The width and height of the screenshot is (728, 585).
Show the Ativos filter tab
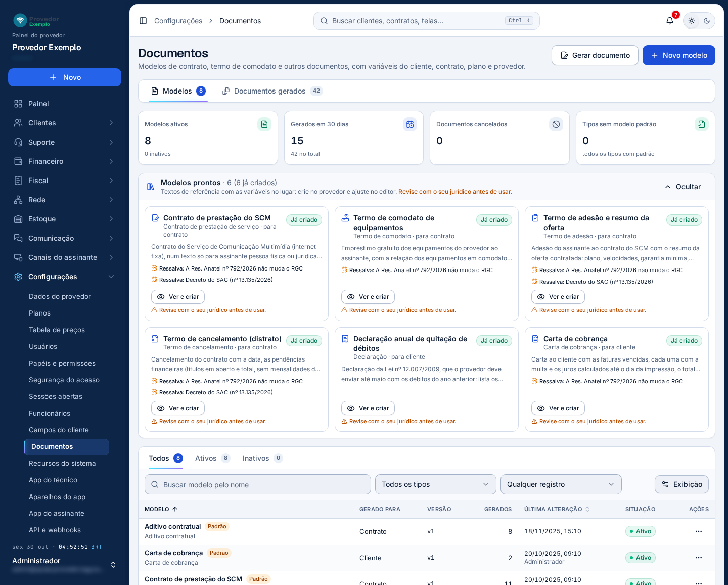[212, 458]
